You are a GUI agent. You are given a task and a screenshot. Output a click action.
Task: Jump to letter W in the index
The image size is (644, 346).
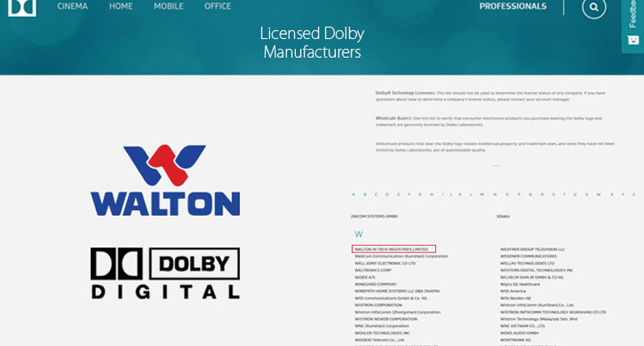tap(598, 195)
